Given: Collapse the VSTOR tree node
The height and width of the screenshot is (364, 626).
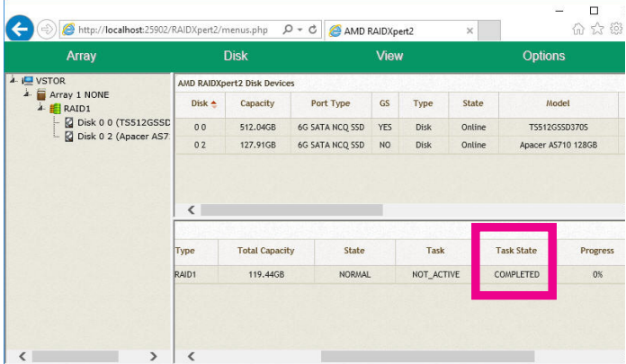Looking at the screenshot, I should [13, 80].
